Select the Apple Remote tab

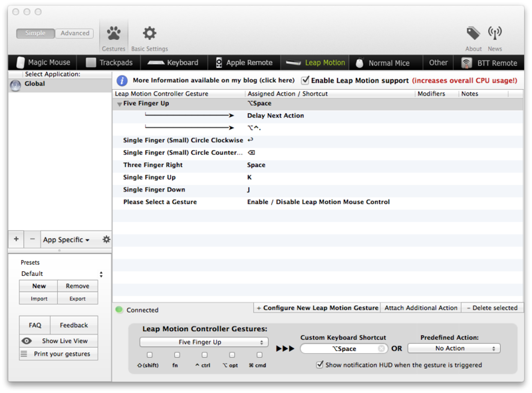pos(244,63)
